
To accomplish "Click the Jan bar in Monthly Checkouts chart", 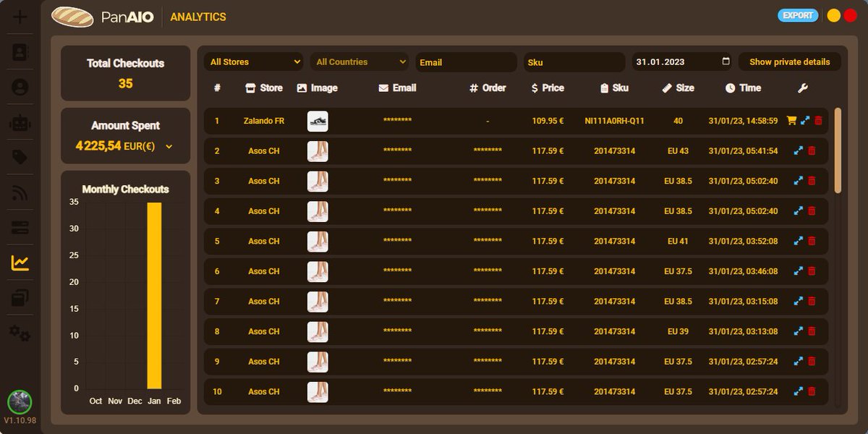I will point(154,296).
